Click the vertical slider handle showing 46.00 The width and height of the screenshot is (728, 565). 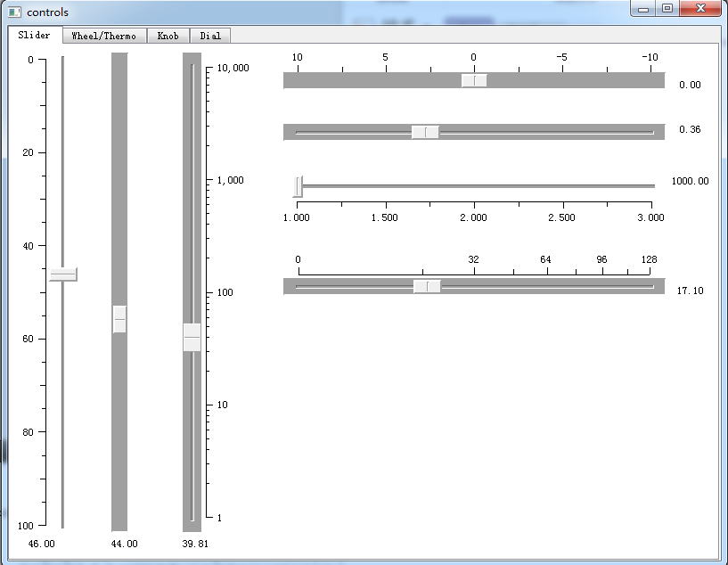[63, 274]
